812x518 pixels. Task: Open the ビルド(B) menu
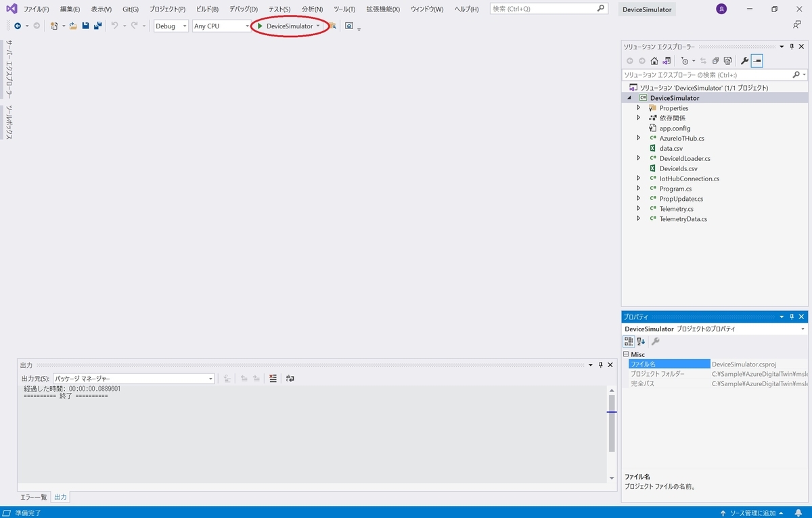[x=207, y=9]
